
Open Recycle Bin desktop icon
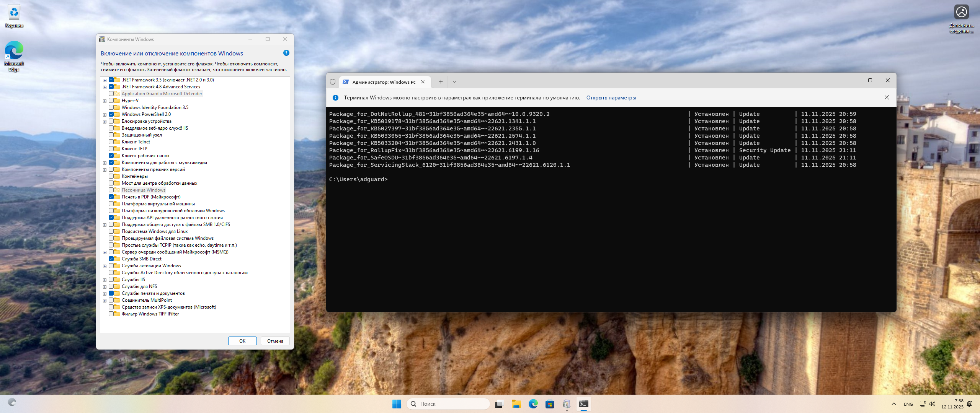click(14, 16)
